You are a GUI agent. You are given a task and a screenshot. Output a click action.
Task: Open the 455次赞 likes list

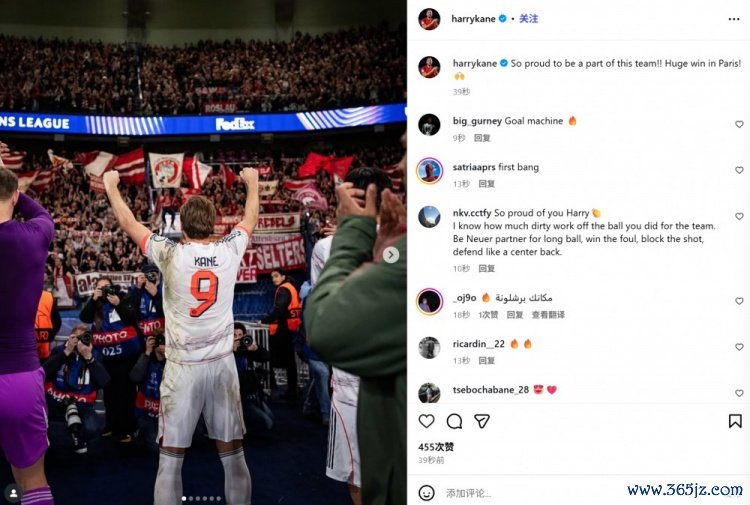click(436, 447)
